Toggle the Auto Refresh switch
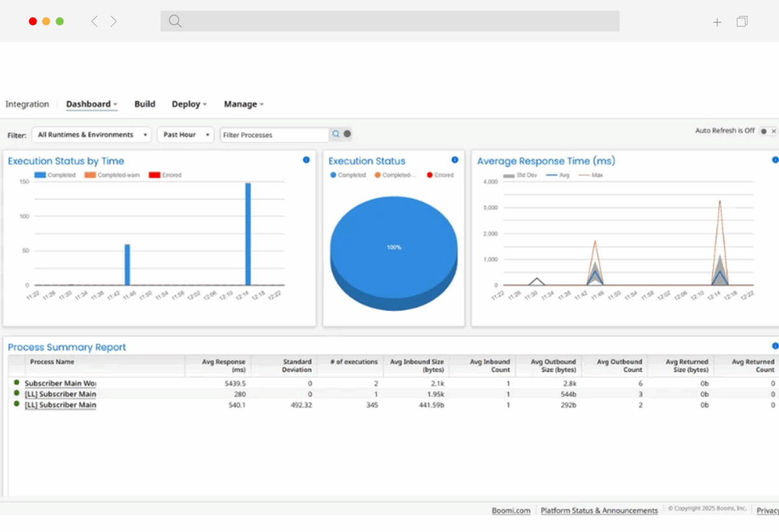 click(768, 131)
